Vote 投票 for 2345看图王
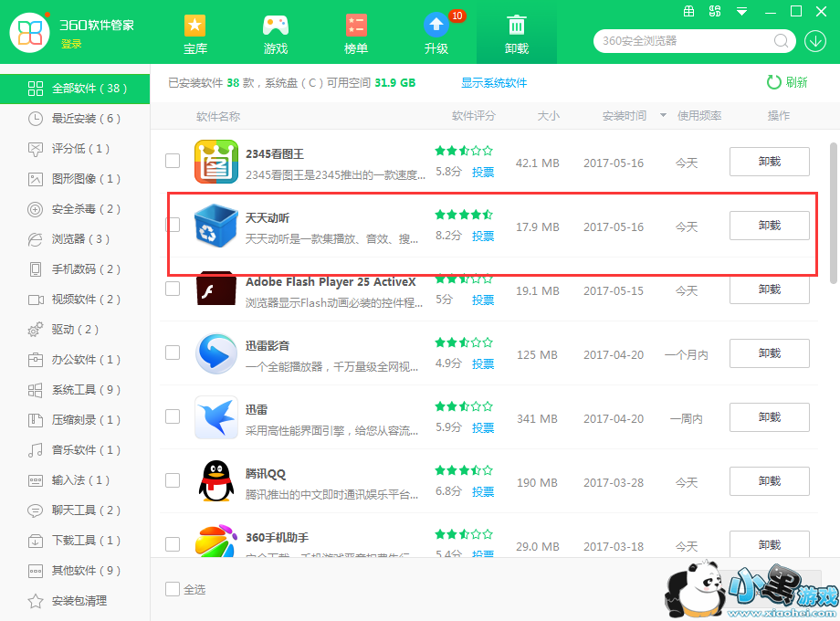The height and width of the screenshot is (621, 840). tap(483, 172)
